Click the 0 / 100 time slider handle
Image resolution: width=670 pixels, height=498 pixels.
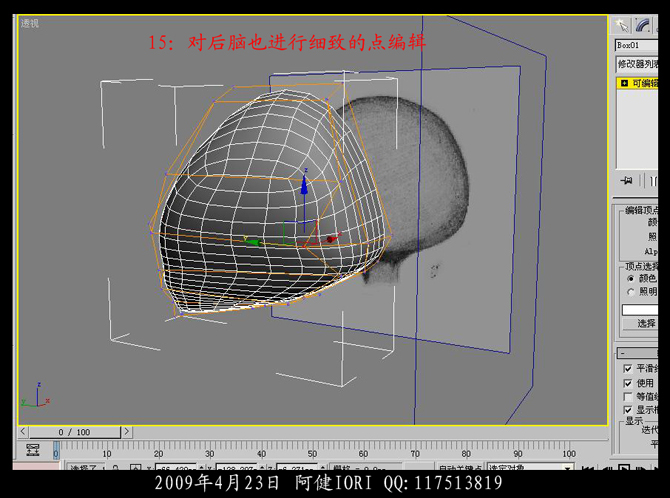click(x=74, y=432)
